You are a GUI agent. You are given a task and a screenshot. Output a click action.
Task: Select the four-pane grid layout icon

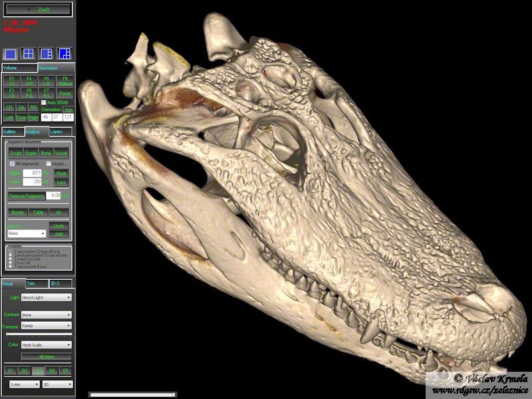point(28,54)
